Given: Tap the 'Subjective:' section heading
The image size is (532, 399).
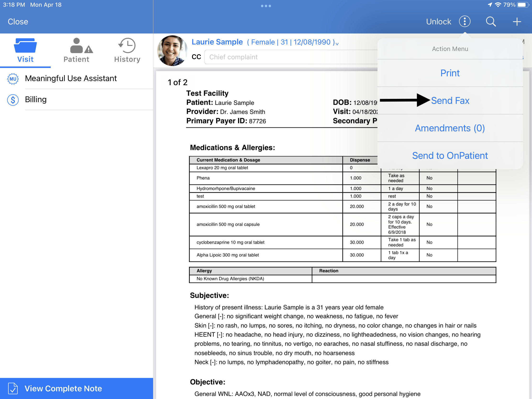Looking at the screenshot, I should 209,295.
